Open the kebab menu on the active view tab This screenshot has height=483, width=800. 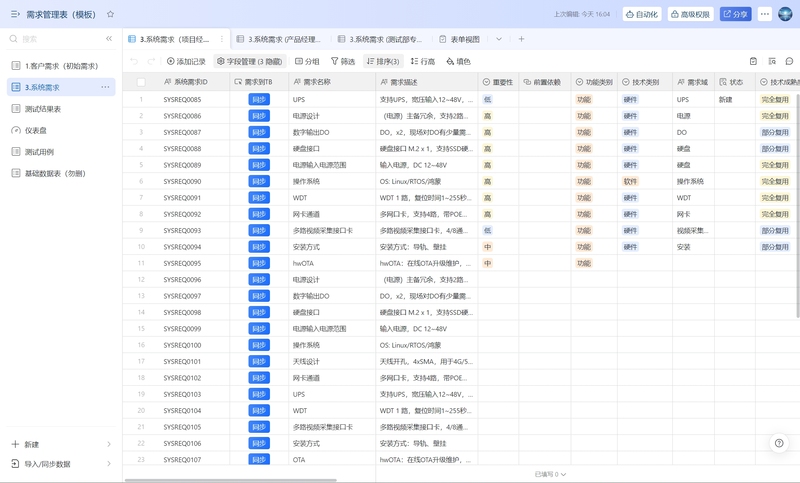click(221, 39)
